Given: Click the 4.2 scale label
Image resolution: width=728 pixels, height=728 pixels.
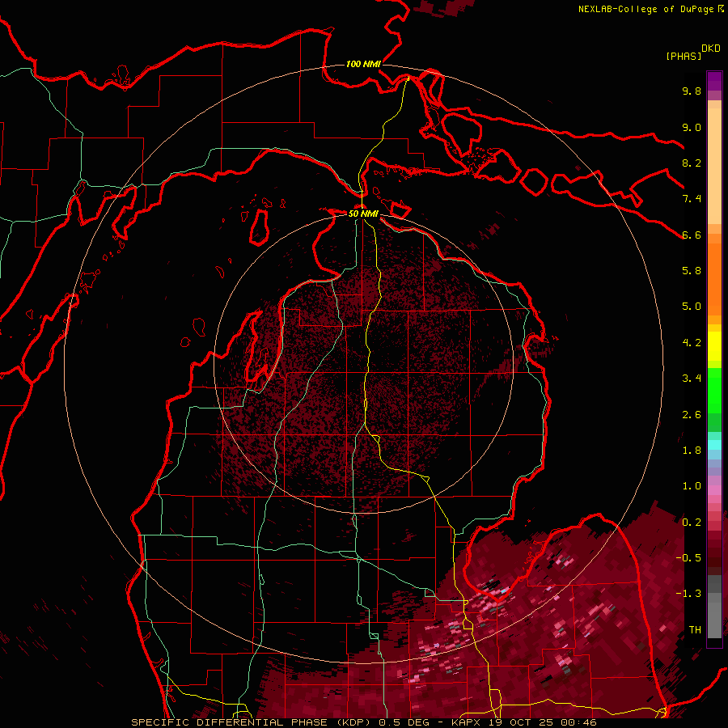Looking at the screenshot, I should (692, 343).
